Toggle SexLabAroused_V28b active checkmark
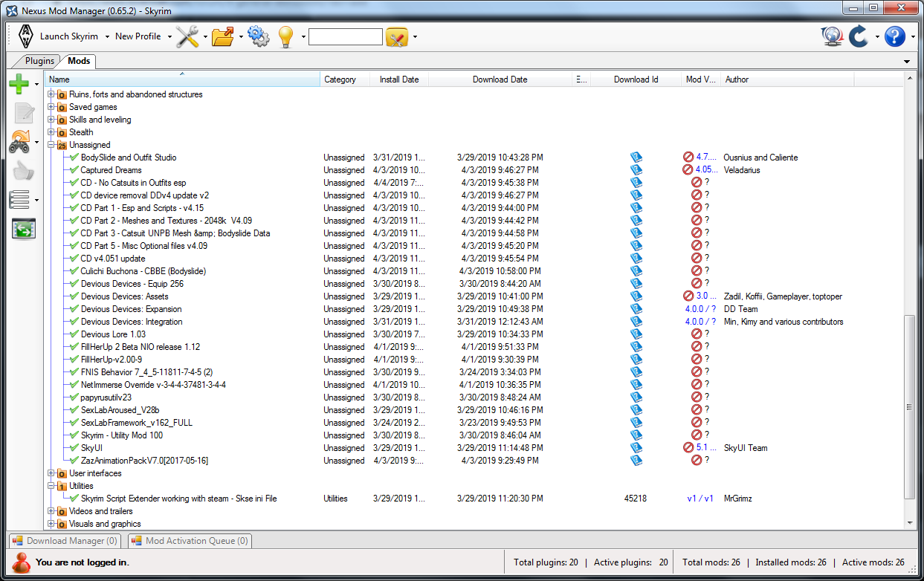The image size is (924, 581). pyautogui.click(x=74, y=410)
